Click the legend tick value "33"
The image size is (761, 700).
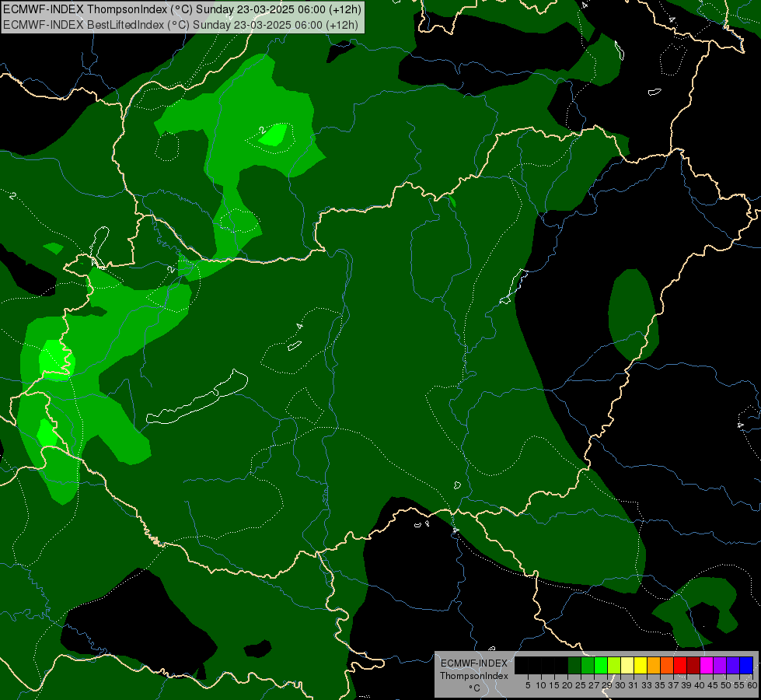[647, 685]
